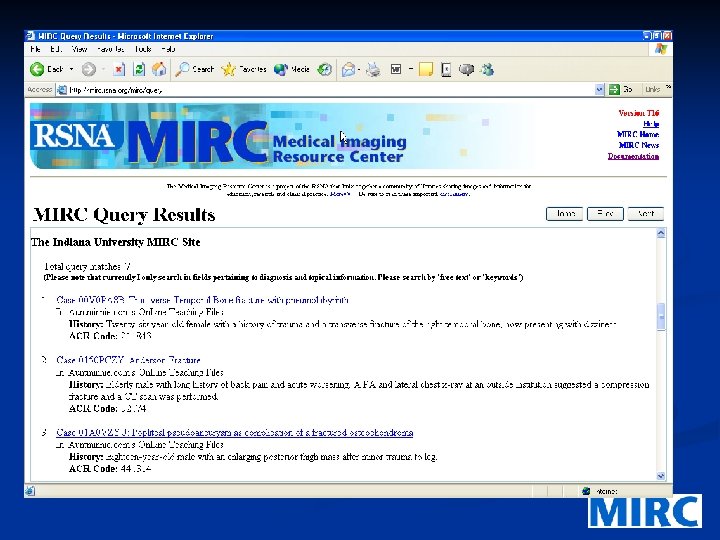Click the 'Version T16' text
This screenshot has width=720, height=540.
tap(639, 113)
